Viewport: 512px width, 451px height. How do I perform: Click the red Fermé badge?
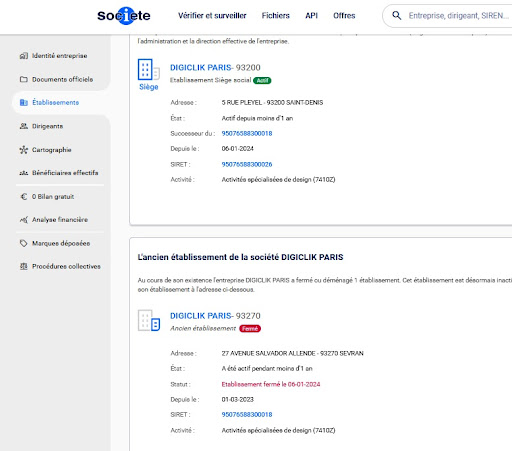[x=250, y=329]
